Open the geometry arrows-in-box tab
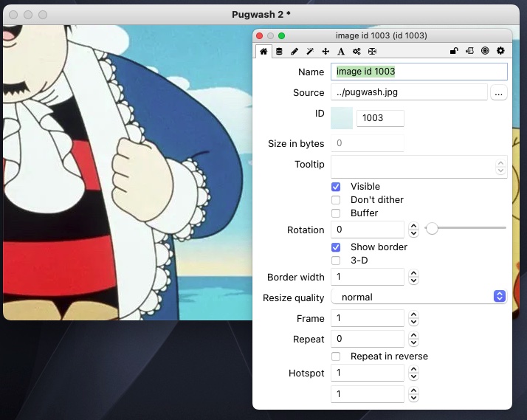Viewport: 527px width, 420px height. pyautogui.click(x=372, y=52)
